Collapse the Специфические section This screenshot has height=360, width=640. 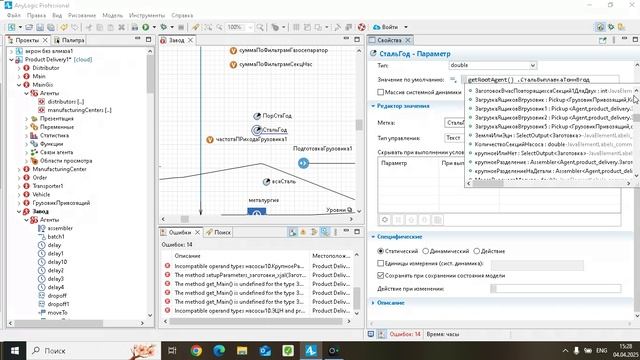click(x=373, y=237)
